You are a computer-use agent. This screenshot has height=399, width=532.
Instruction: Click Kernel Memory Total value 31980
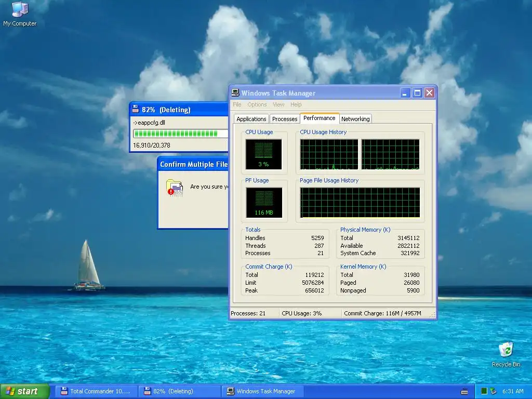click(x=411, y=275)
